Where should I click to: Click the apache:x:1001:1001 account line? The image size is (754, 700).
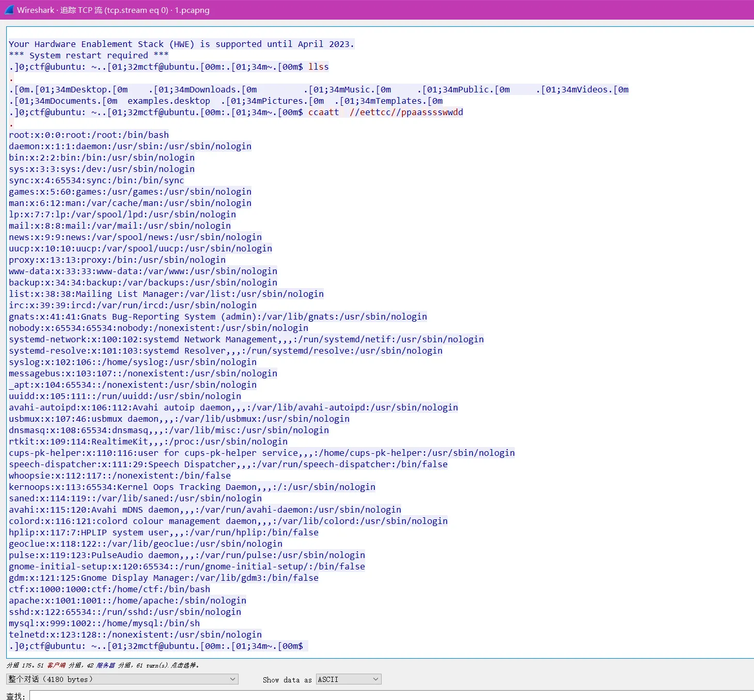coord(127,601)
